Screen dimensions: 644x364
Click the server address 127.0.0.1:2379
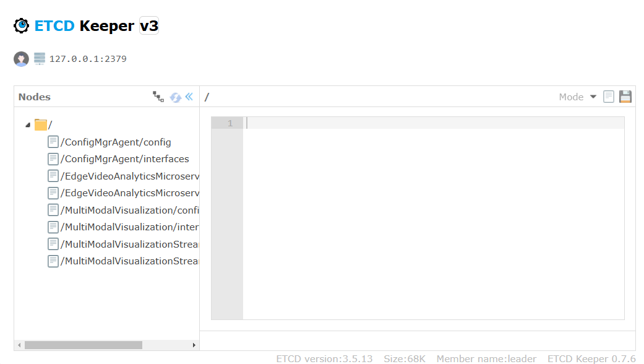tap(88, 59)
